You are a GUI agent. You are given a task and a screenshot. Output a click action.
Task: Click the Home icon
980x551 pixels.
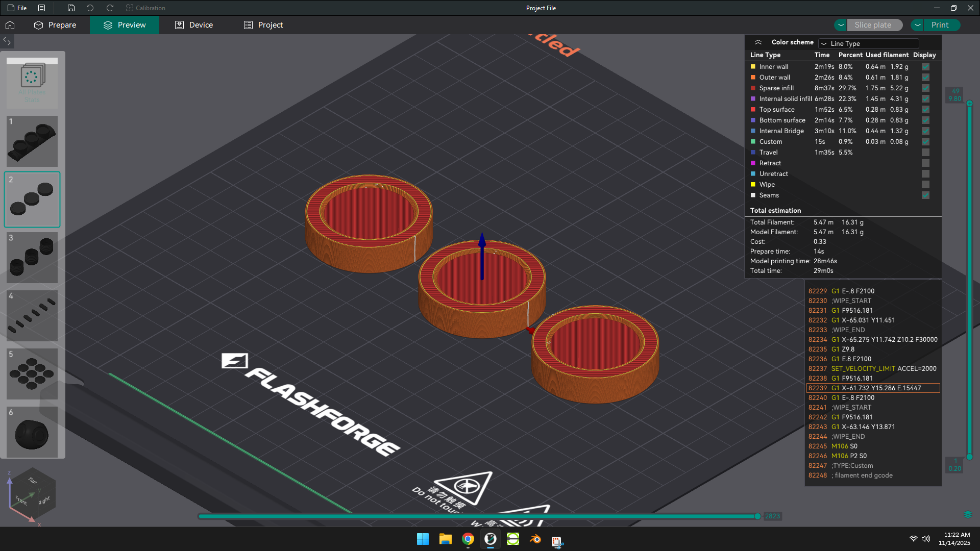click(x=10, y=25)
